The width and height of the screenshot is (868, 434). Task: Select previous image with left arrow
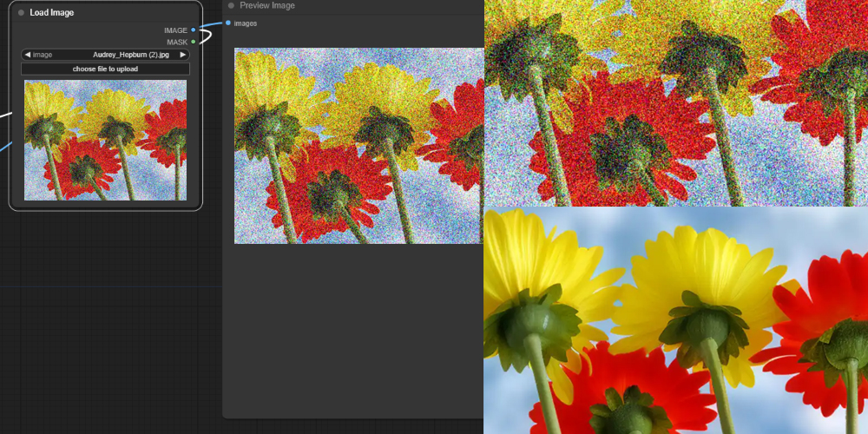27,55
